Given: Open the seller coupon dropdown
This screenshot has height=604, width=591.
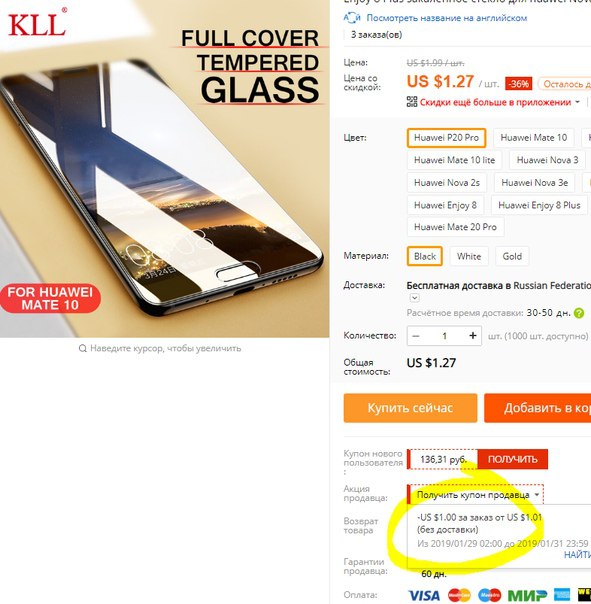Looking at the screenshot, I should [x=475, y=495].
